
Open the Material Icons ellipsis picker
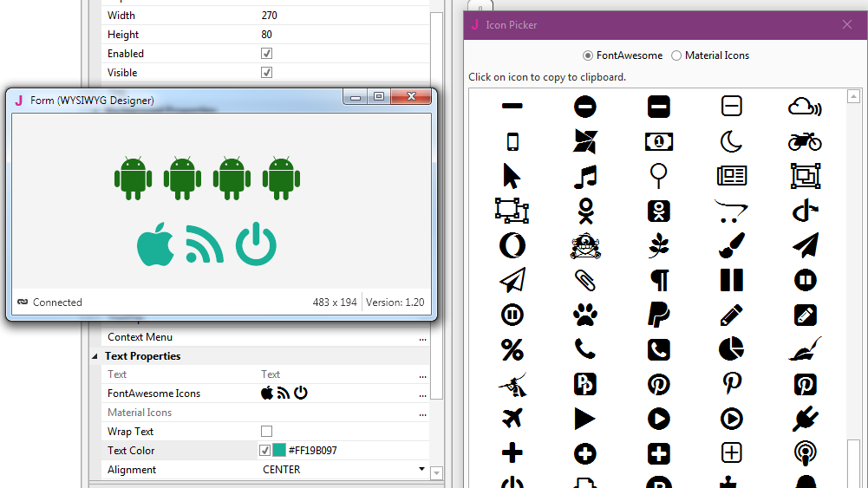click(x=422, y=413)
